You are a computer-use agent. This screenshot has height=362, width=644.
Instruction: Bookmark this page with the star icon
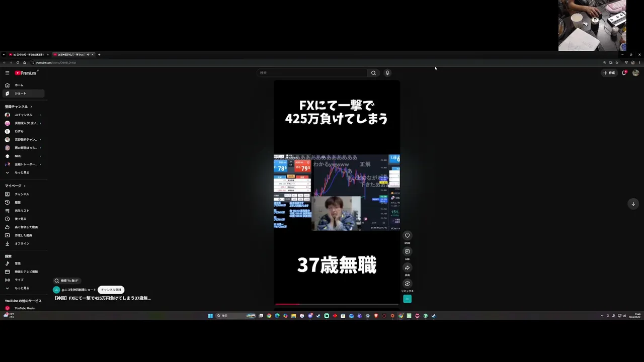[617, 63]
